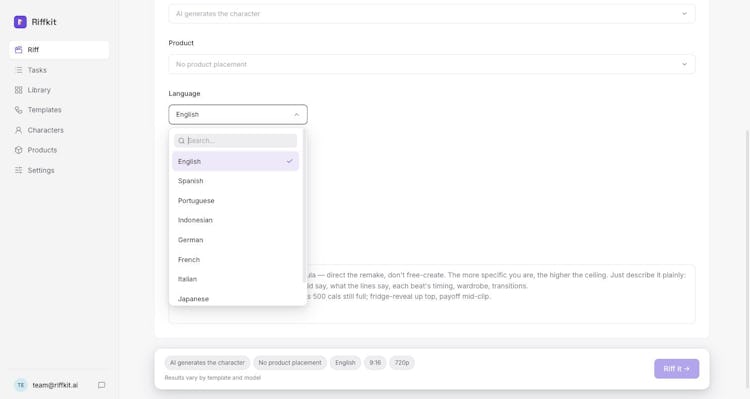Select Spanish in the language list

tap(235, 181)
